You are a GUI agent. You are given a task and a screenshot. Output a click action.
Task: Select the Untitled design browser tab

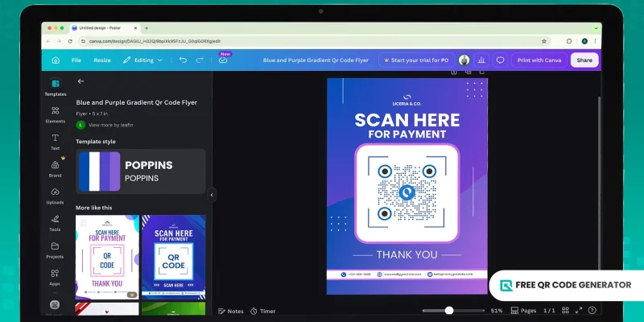coord(105,28)
